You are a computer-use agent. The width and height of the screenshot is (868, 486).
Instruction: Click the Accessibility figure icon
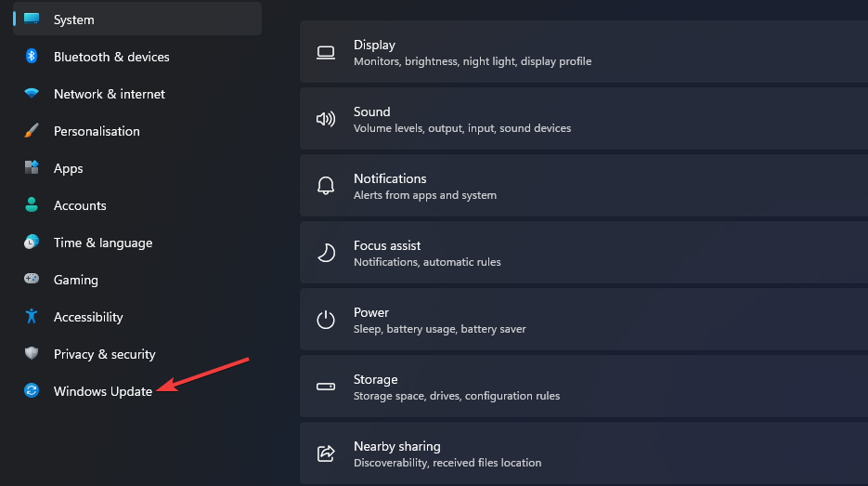click(x=32, y=317)
